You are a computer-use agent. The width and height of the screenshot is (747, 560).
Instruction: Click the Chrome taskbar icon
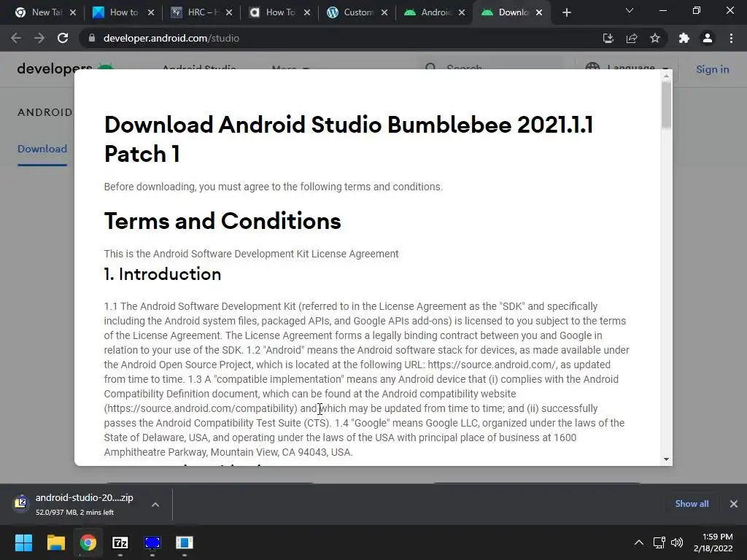click(88, 542)
